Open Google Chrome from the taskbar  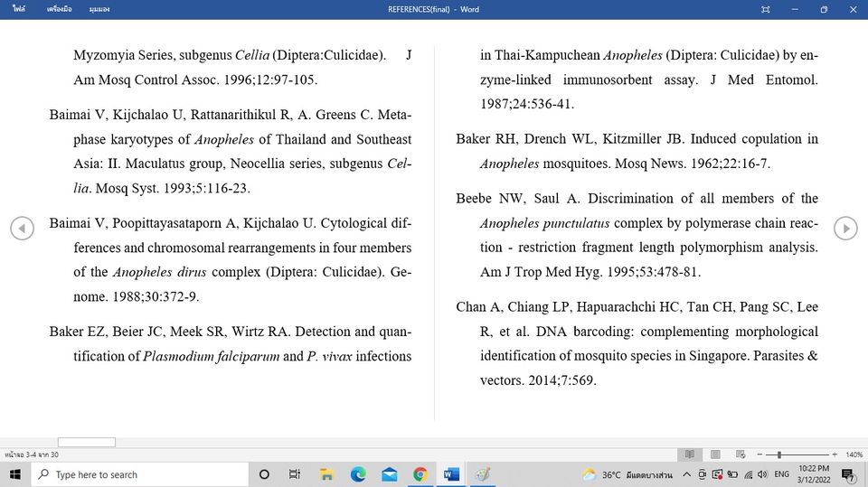tap(420, 474)
